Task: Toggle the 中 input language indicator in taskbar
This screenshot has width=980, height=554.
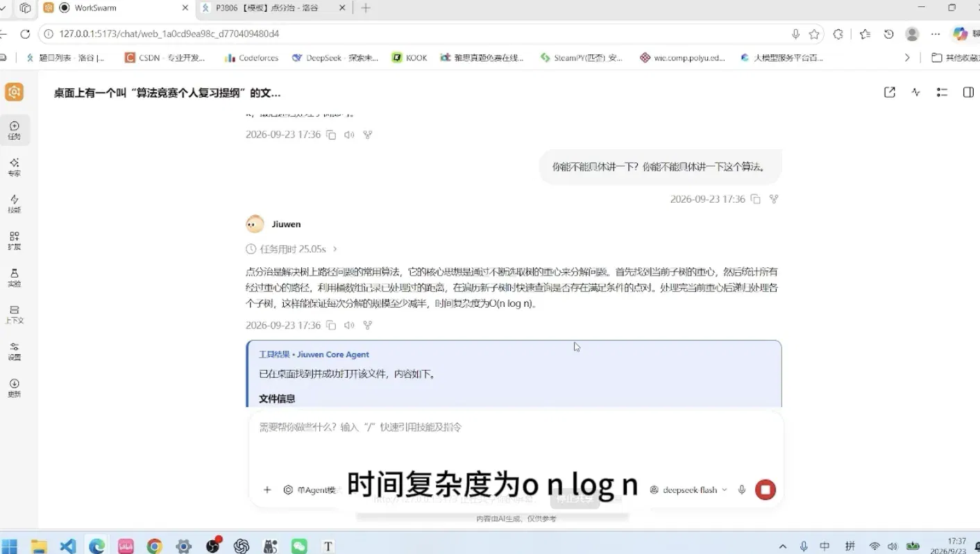Action: pos(825,546)
